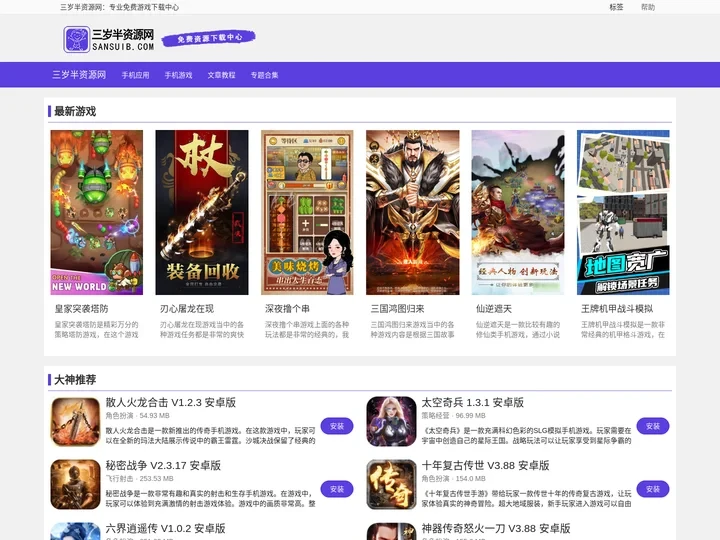The image size is (720, 540).
Task: Open 仙逆遮天 cover thumbnail
Action: [518, 212]
